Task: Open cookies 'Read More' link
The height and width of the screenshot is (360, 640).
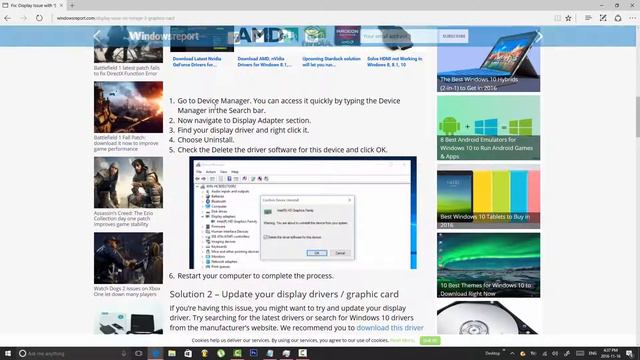Action: (402, 340)
